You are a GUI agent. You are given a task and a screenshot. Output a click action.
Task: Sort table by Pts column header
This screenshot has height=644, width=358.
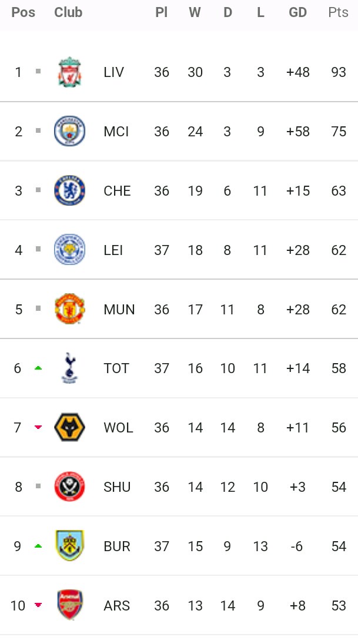point(338,12)
